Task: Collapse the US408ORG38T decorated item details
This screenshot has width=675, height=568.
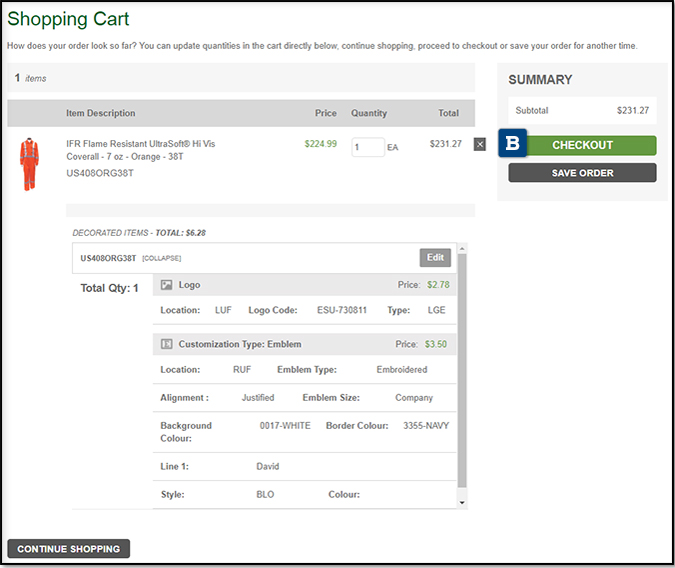Action: (162, 258)
